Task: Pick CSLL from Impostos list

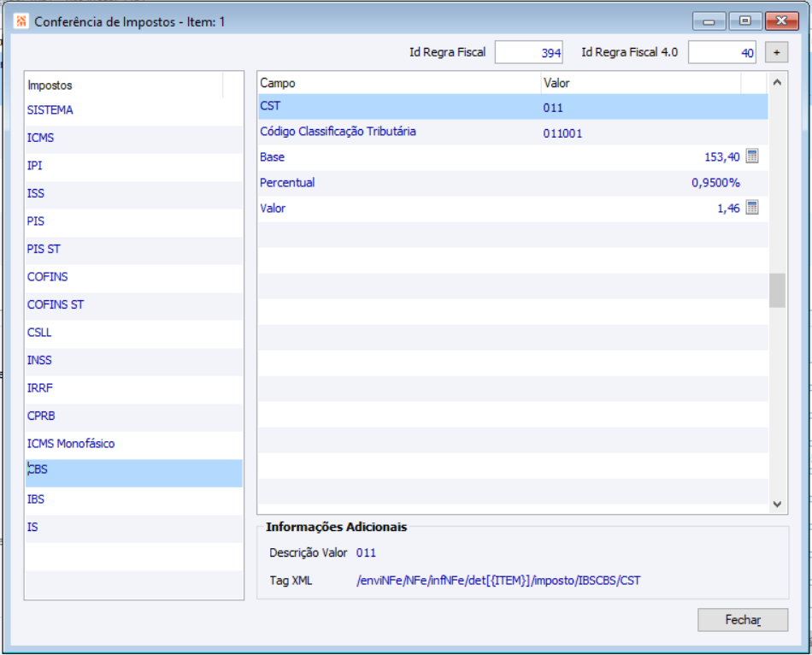Action: point(133,333)
